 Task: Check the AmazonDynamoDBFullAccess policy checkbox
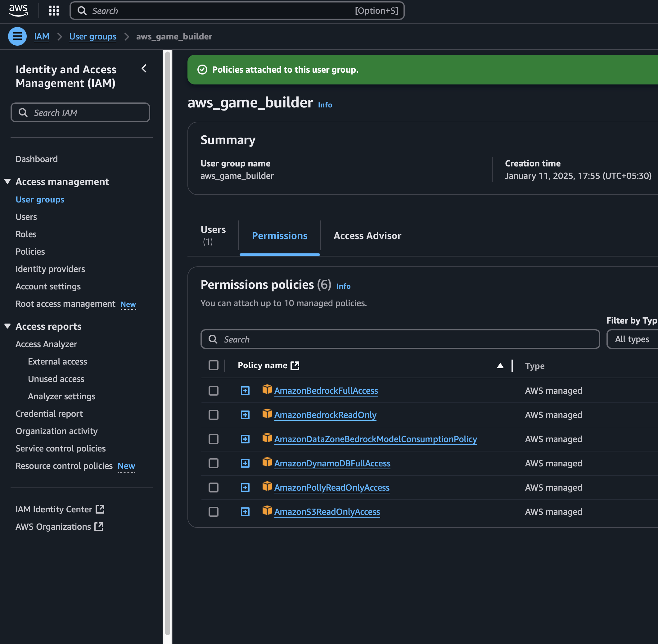213,463
